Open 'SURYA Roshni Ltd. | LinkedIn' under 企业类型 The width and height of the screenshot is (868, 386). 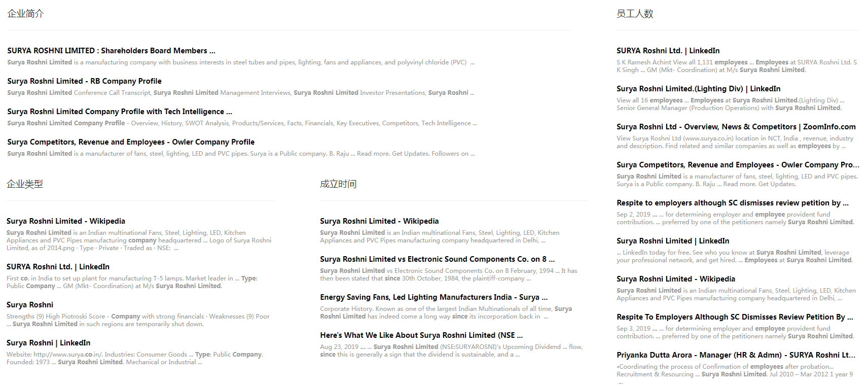point(58,267)
